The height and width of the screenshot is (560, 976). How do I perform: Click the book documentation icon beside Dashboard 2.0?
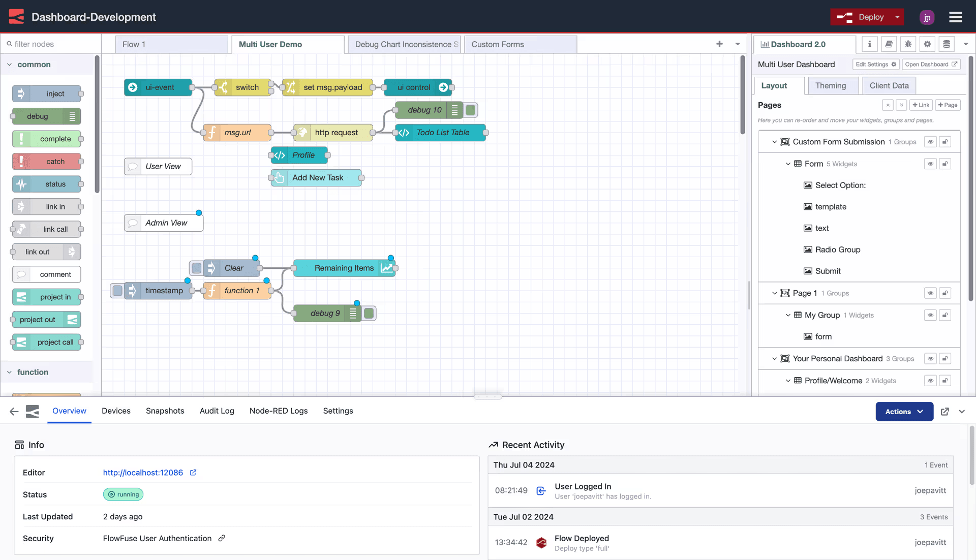[x=889, y=44]
